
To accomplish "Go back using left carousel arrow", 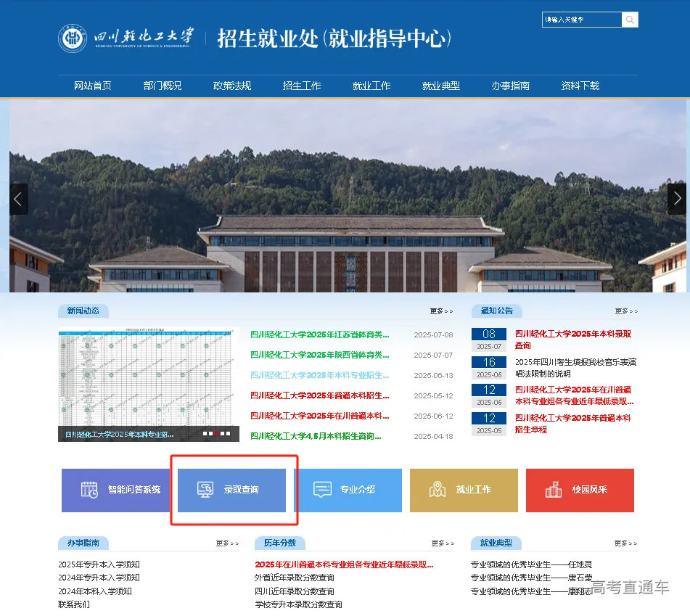I will 18,199.
